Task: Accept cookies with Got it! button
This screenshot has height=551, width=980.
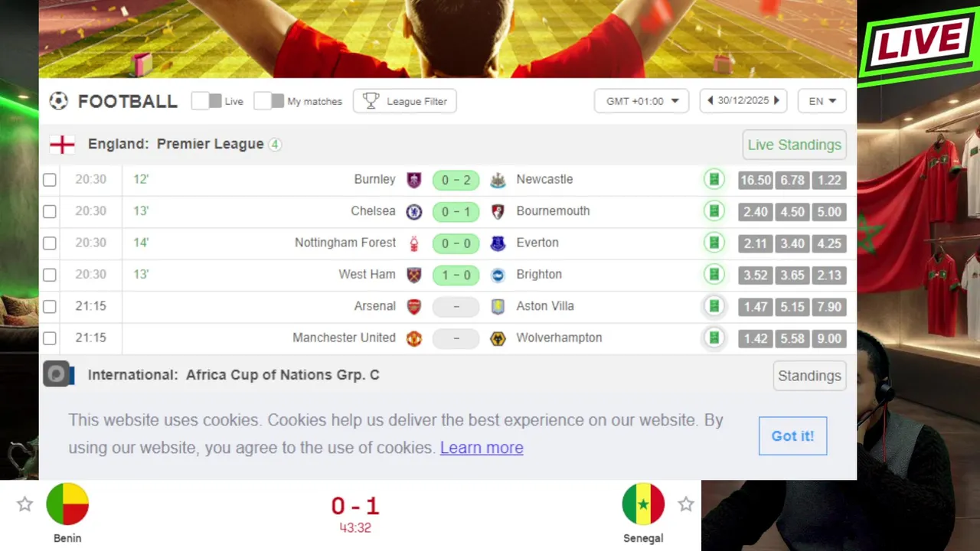Action: 792,436
